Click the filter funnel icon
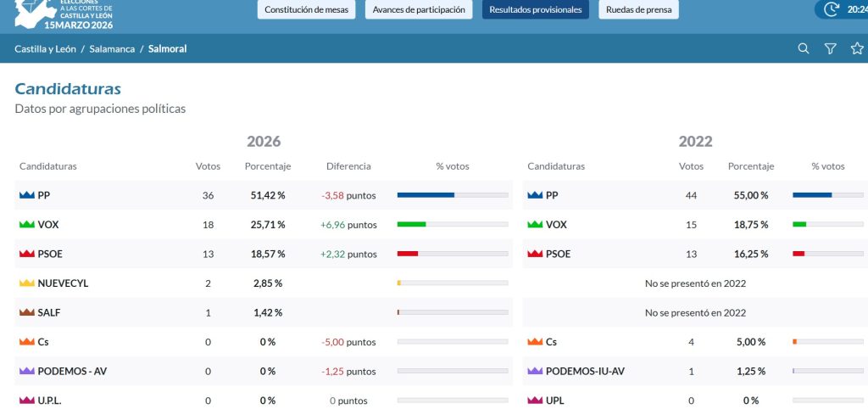Screen dimensions: 868x409 tap(831, 48)
